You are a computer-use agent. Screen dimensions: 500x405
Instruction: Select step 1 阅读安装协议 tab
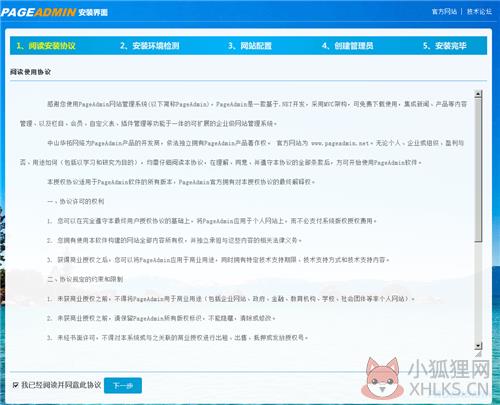46,46
